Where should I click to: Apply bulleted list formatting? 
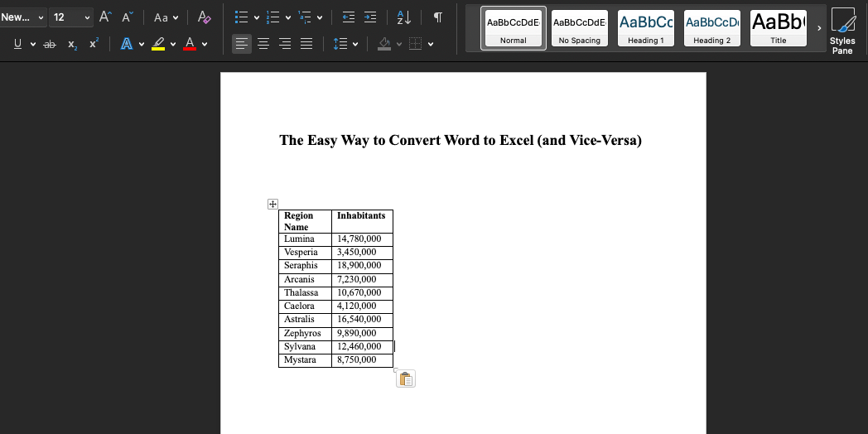pyautogui.click(x=241, y=17)
